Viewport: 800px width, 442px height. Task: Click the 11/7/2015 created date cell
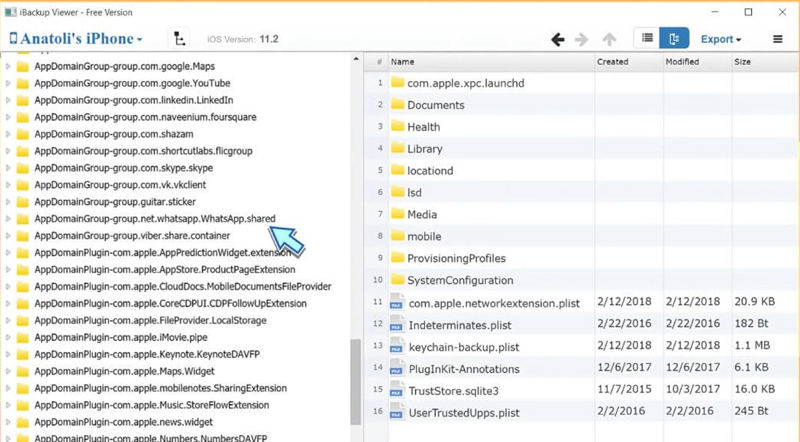click(624, 389)
